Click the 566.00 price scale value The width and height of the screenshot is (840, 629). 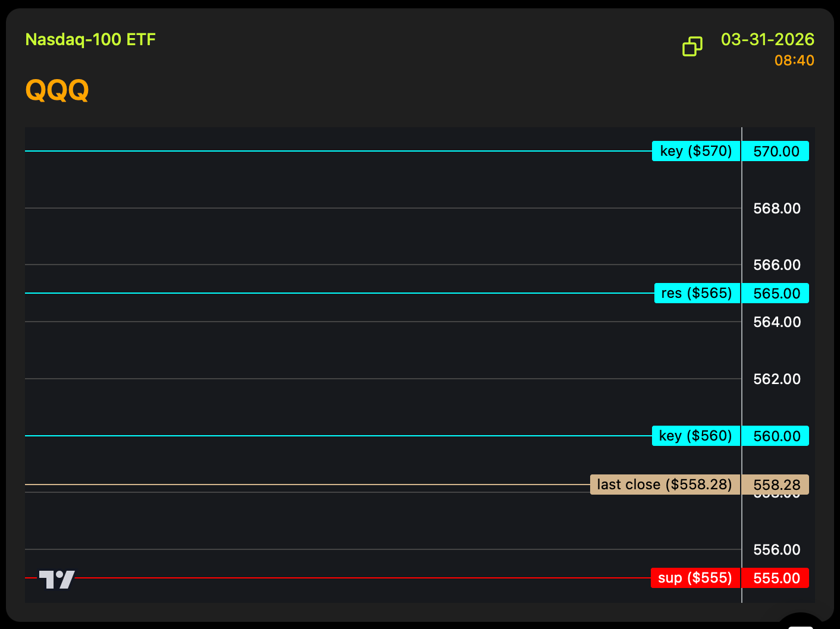coord(776,265)
